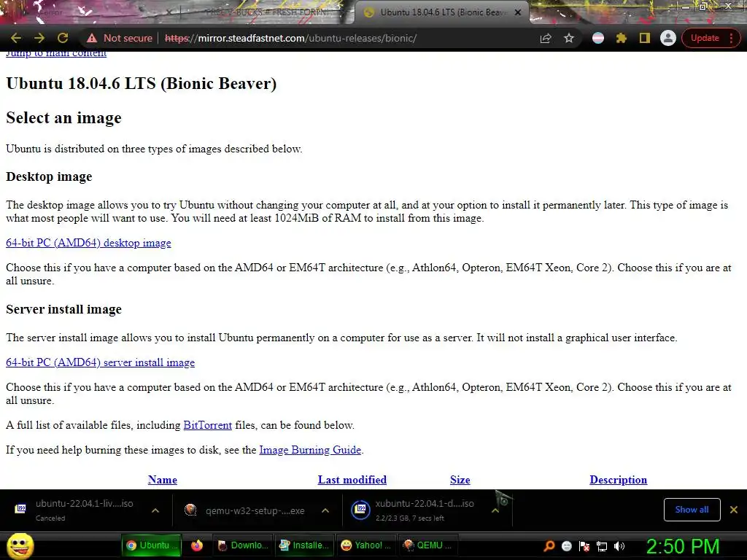Open the profile avatar menu
The image size is (747, 560).
(668, 38)
